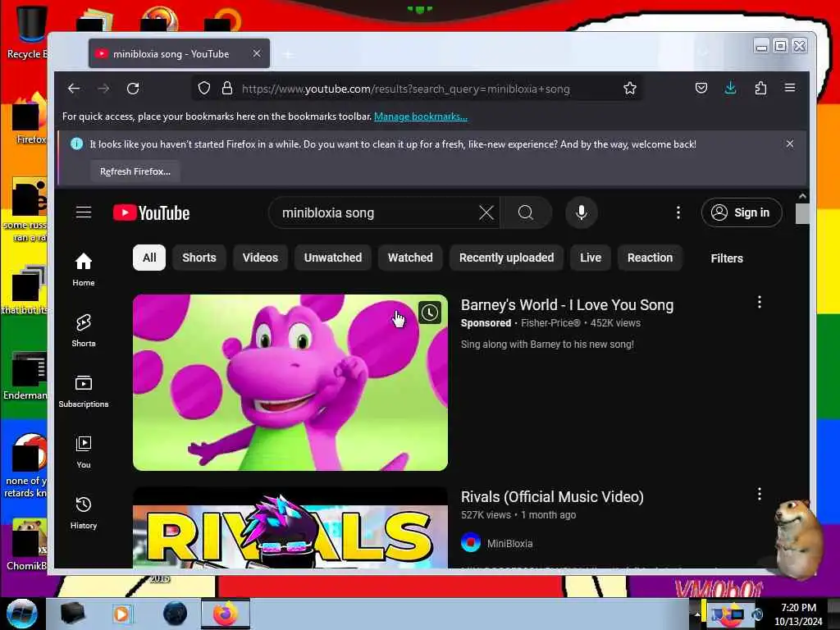Image resolution: width=840 pixels, height=630 pixels.
Task: Open the YouTube guide hamburger menu
Action: point(84,212)
